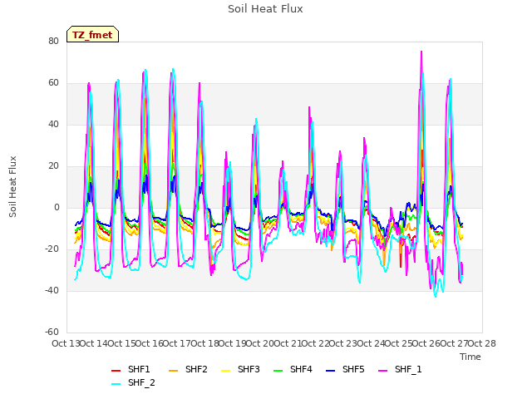
Task: Click the Oct 25 x-axis date label
Action: click(x=398, y=343)
